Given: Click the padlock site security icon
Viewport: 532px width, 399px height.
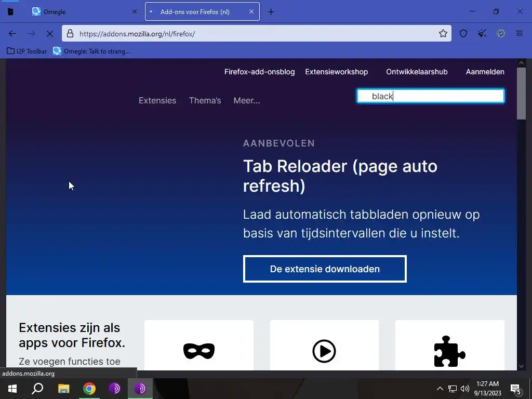Looking at the screenshot, I should (70, 34).
